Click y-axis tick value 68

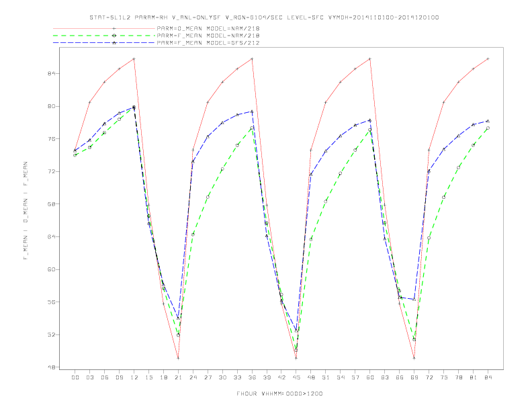tap(51, 204)
